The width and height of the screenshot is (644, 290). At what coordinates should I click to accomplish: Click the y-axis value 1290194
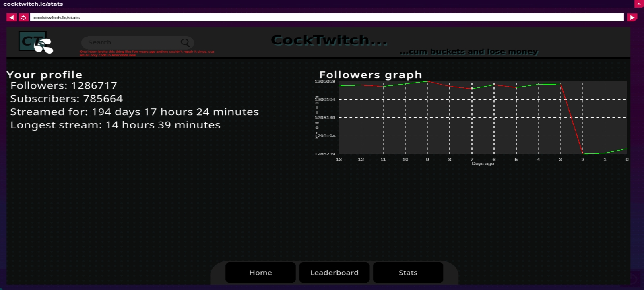click(x=325, y=136)
